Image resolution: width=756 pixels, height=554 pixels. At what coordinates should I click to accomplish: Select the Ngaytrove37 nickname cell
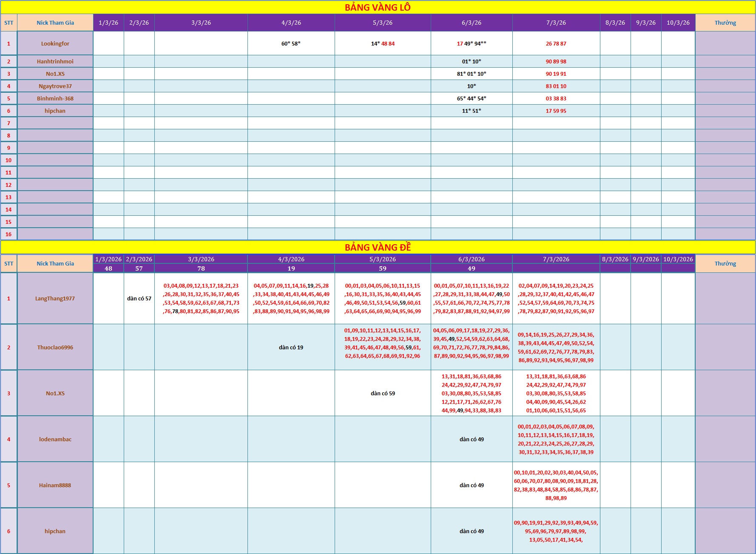(55, 86)
